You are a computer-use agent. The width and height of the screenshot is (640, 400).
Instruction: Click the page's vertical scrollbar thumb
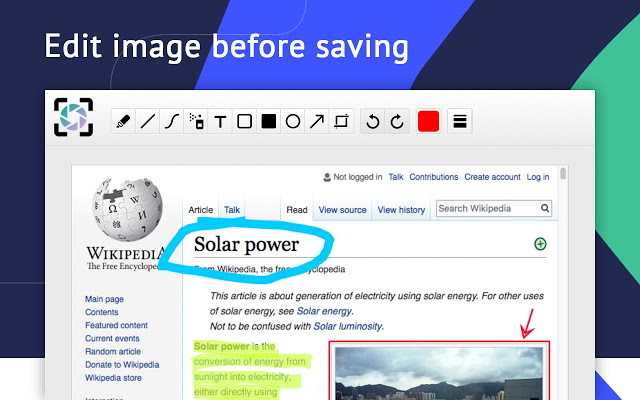pyautogui.click(x=563, y=173)
